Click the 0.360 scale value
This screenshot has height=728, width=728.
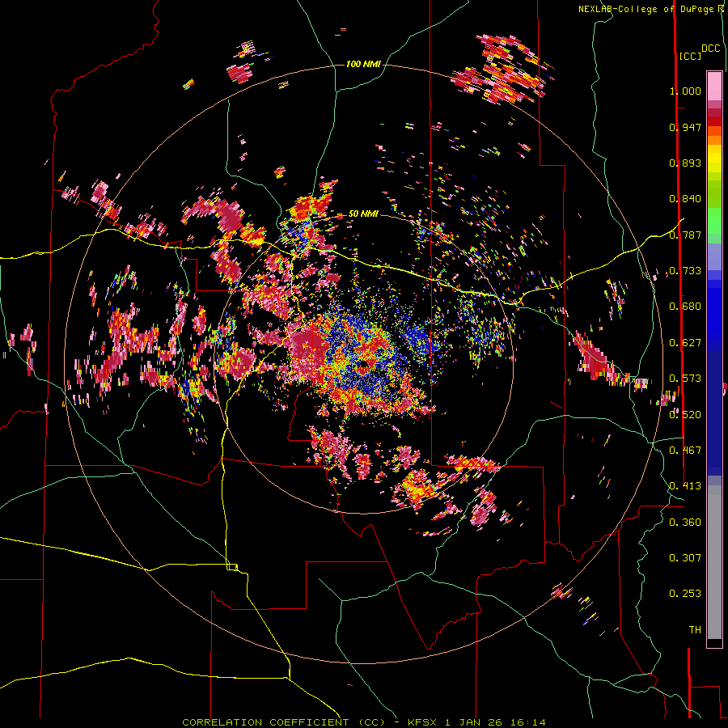[x=685, y=523]
